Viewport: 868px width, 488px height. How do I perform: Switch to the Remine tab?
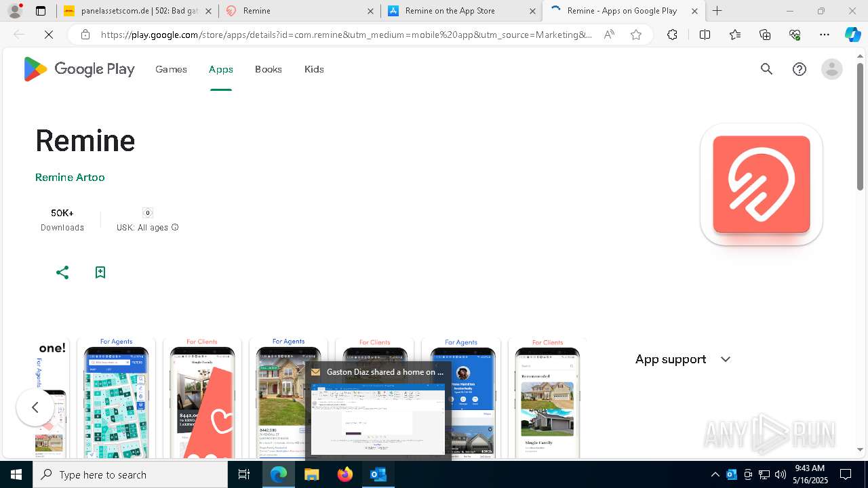click(299, 11)
